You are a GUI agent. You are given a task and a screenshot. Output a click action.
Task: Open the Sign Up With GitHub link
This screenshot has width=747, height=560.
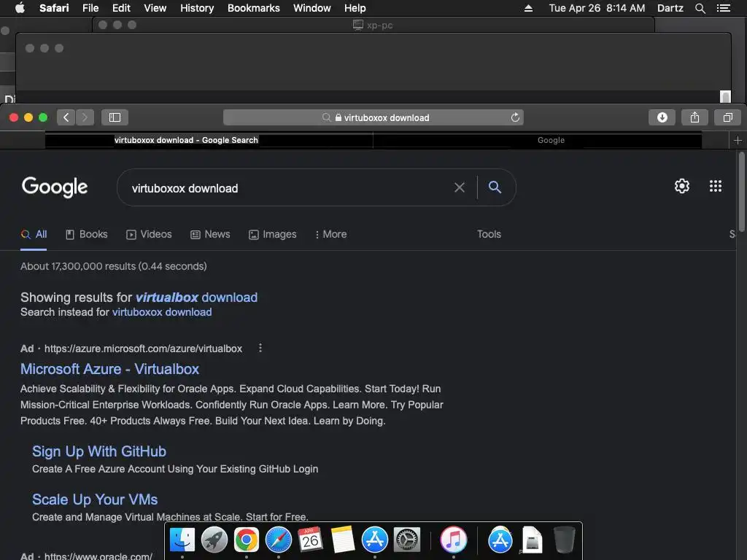tap(99, 451)
